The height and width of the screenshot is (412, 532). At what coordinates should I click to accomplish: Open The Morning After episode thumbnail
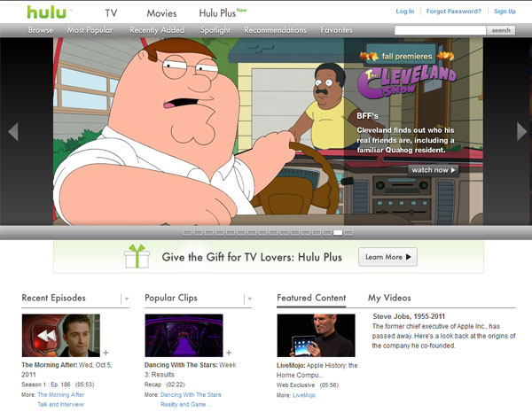61,335
